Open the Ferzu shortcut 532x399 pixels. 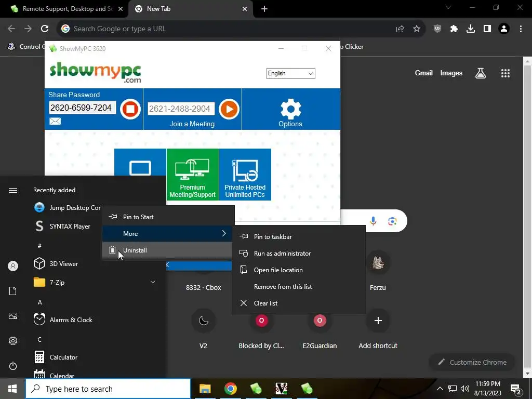[378, 271]
